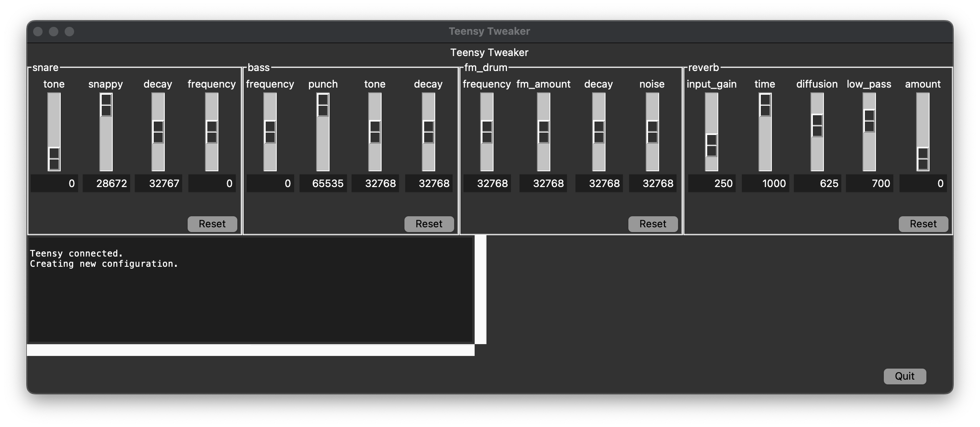Click the log console horizontal scrollbar
The height and width of the screenshot is (427, 980).
pos(251,350)
